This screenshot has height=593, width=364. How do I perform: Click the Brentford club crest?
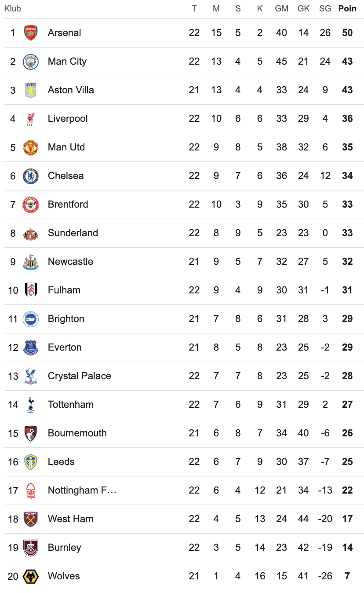coord(31,205)
